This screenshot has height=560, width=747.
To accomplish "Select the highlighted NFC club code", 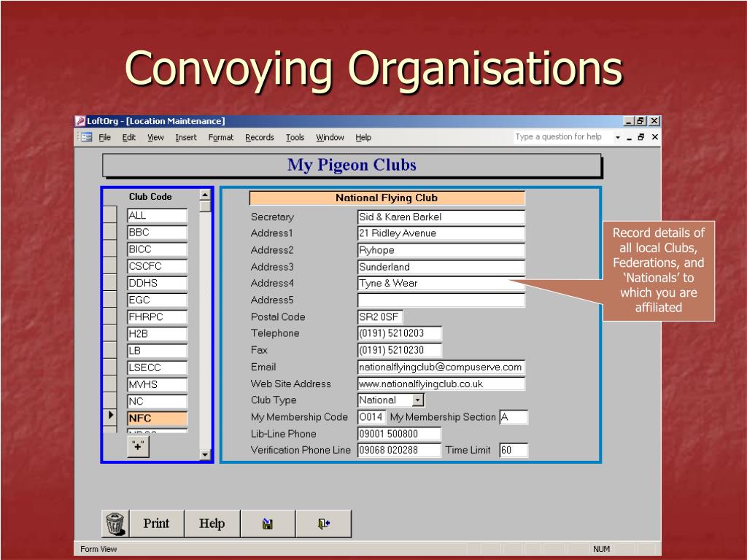I will click(x=158, y=419).
